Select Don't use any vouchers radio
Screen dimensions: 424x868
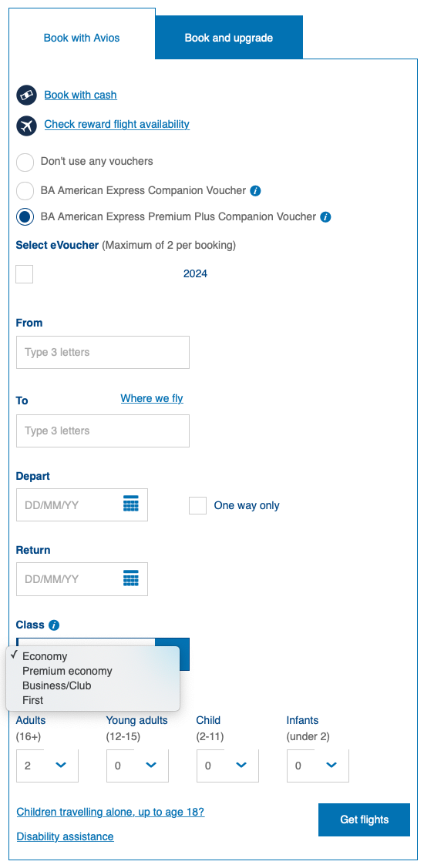click(25, 163)
